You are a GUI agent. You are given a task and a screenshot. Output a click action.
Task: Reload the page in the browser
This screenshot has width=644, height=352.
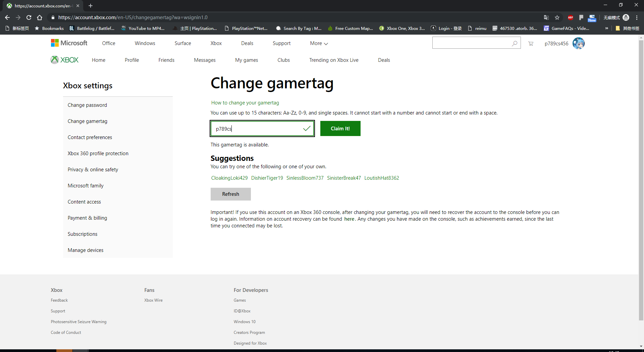(x=29, y=17)
